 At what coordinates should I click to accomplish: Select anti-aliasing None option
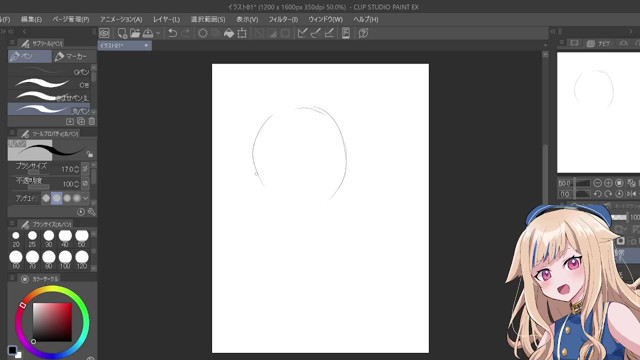[46, 198]
